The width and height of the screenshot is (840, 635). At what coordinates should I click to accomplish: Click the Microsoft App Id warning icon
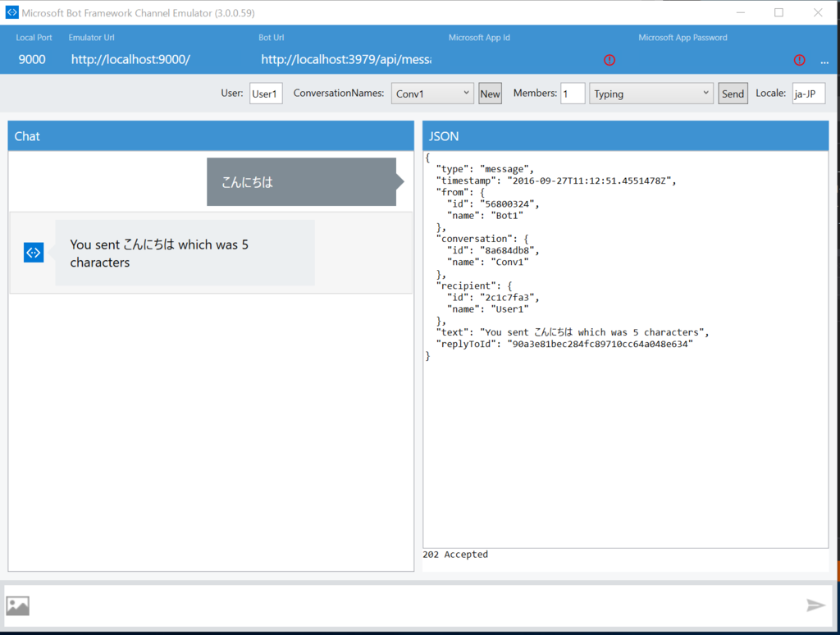pyautogui.click(x=609, y=60)
